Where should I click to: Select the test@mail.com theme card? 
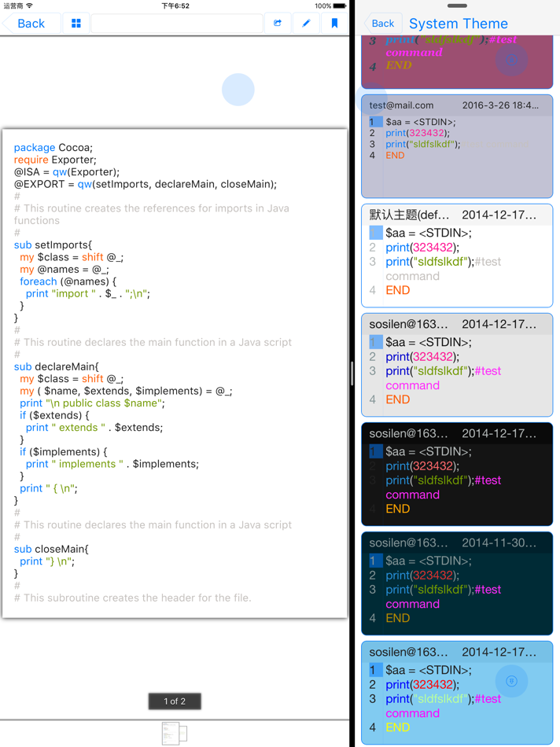[x=457, y=146]
